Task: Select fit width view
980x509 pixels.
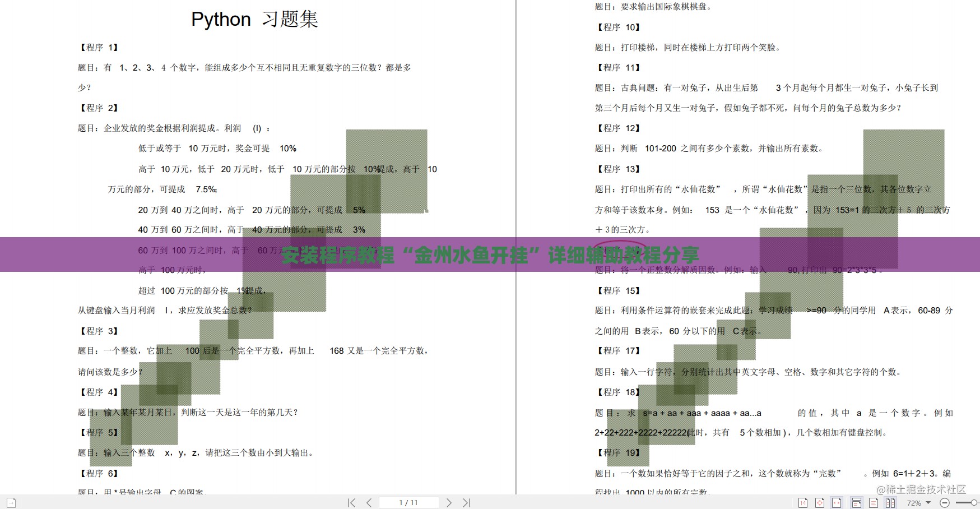Action: (x=837, y=503)
